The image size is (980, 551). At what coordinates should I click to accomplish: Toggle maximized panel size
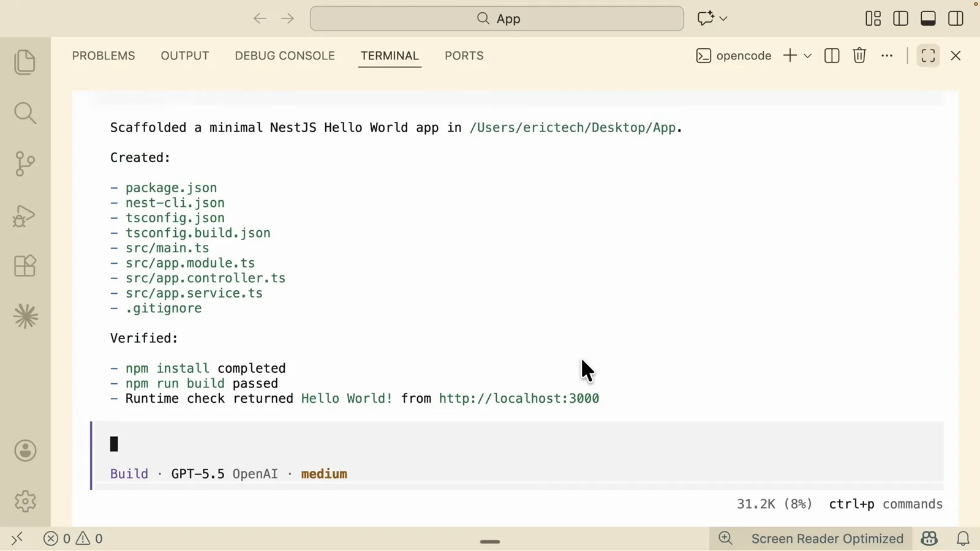tap(929, 56)
